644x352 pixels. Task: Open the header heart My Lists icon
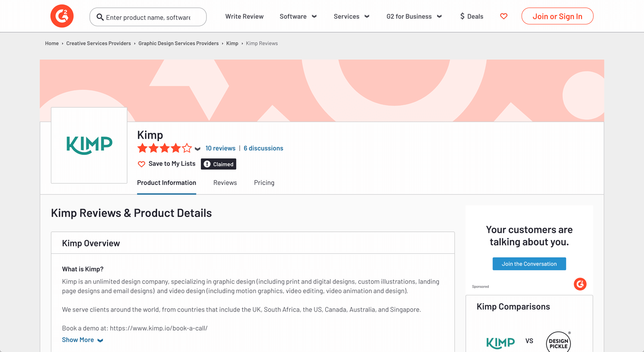504,16
